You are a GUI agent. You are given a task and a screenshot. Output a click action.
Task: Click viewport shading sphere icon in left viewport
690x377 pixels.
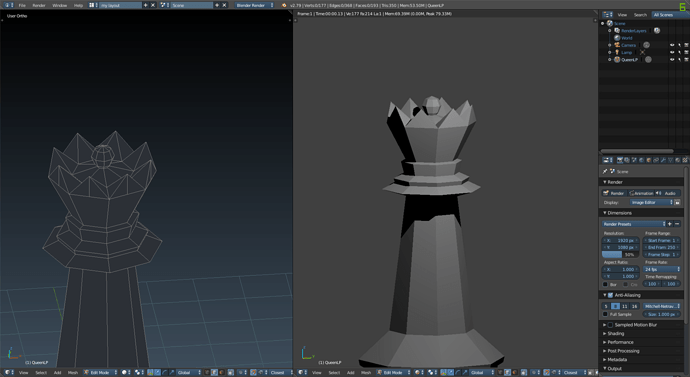pos(124,373)
